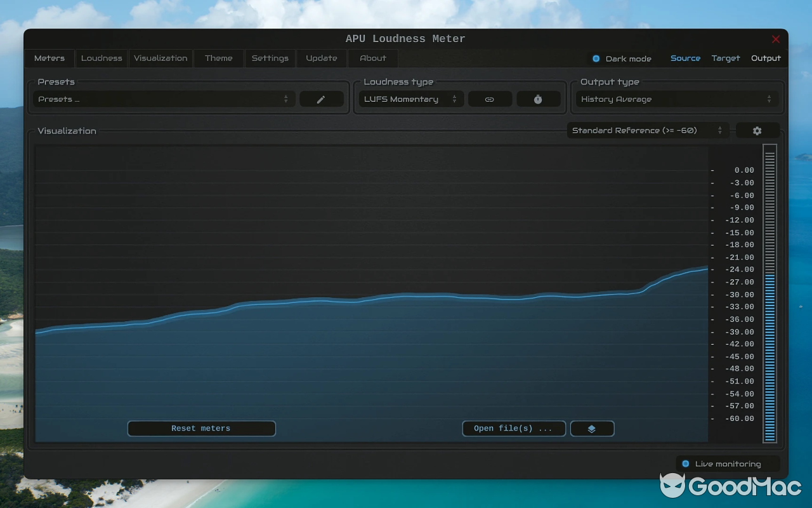Open the History Average output type dropdown

tap(676, 99)
